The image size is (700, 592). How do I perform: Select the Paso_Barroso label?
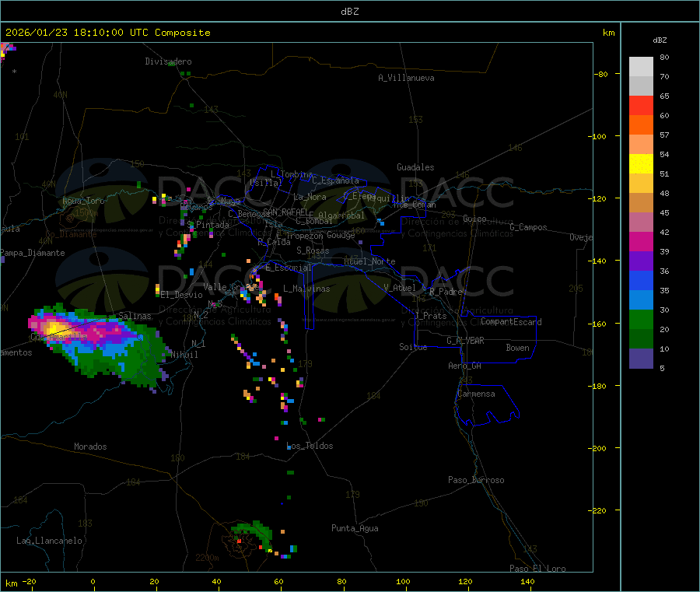476,480
